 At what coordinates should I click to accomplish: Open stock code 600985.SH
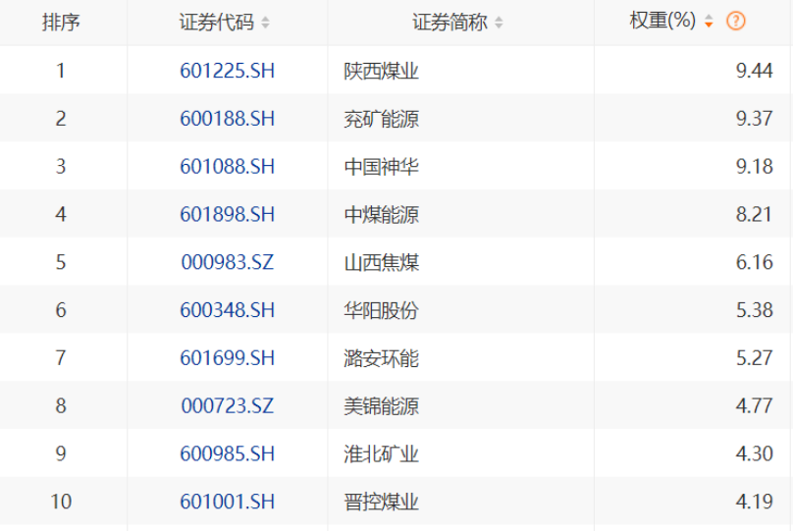(227, 453)
